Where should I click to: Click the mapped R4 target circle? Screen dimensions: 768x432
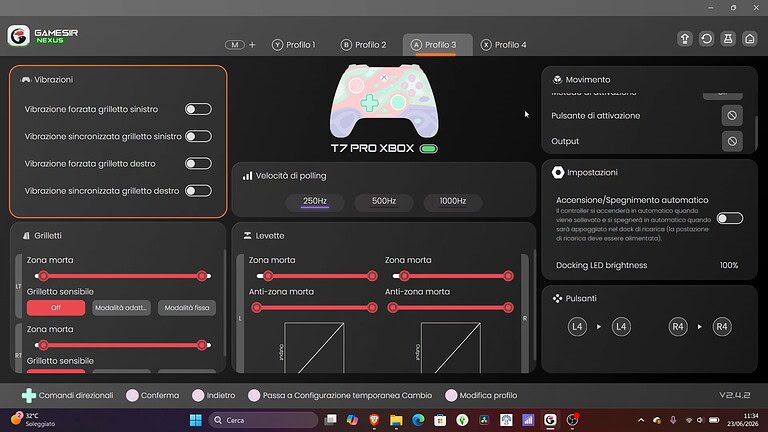pyautogui.click(x=722, y=327)
